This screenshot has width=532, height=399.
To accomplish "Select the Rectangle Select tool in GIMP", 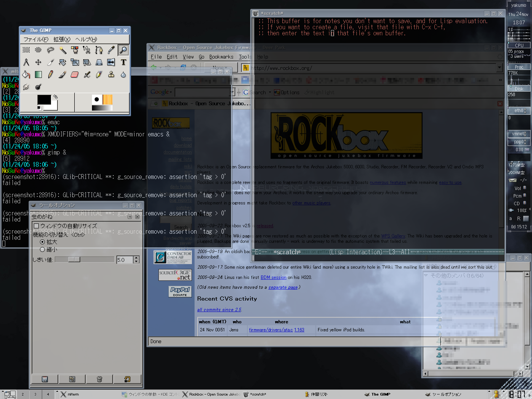I will (26, 50).
